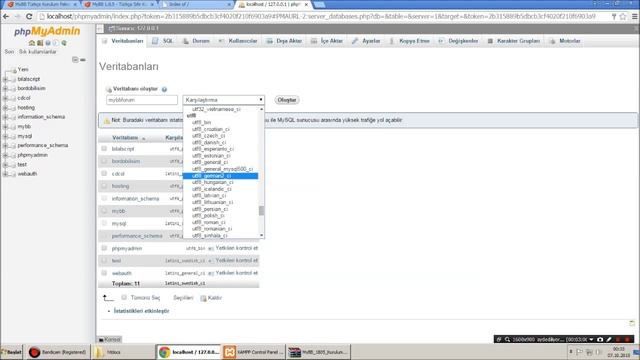Tick the phpmyadmin database checkbox
The width and height of the screenshot is (640, 360).
104,248
